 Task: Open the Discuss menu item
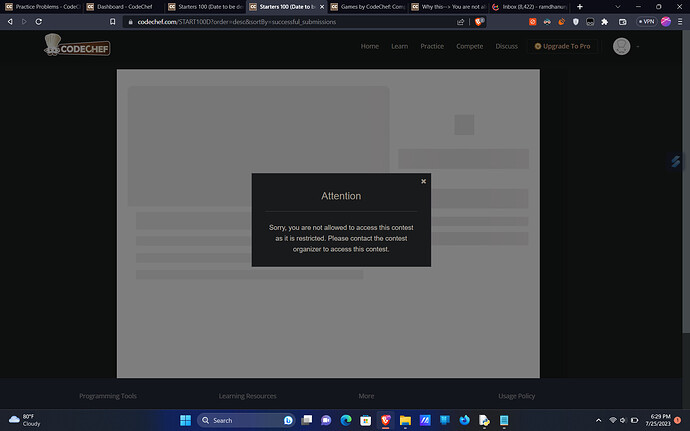pos(506,46)
